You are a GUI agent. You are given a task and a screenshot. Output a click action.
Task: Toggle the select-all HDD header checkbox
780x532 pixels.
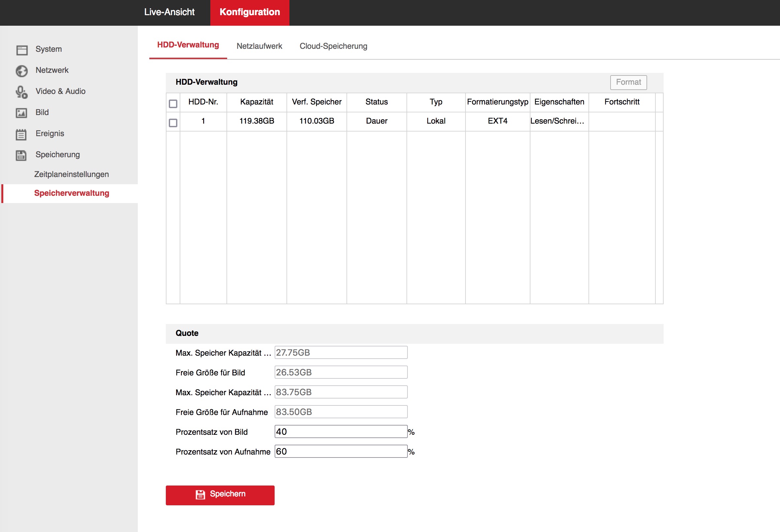(173, 104)
